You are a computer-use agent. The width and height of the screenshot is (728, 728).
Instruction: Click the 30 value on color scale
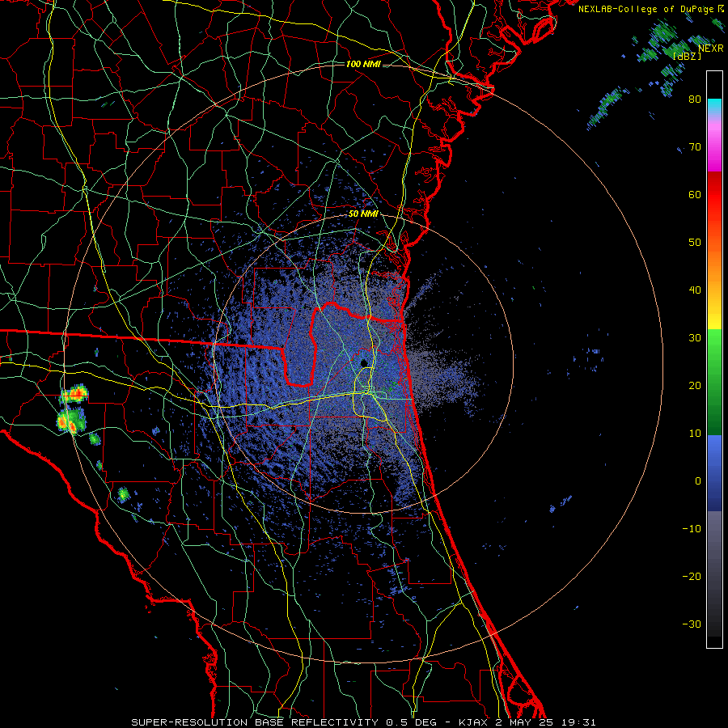(695, 338)
